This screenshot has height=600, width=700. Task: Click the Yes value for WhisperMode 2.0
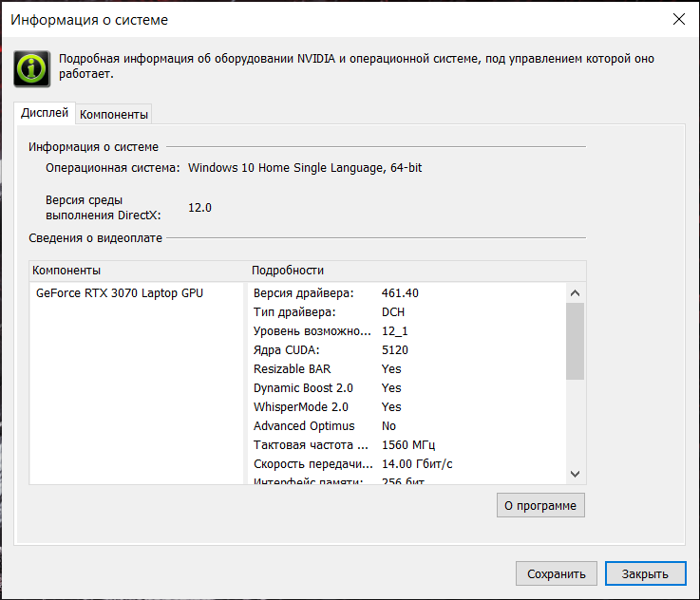[x=391, y=407]
